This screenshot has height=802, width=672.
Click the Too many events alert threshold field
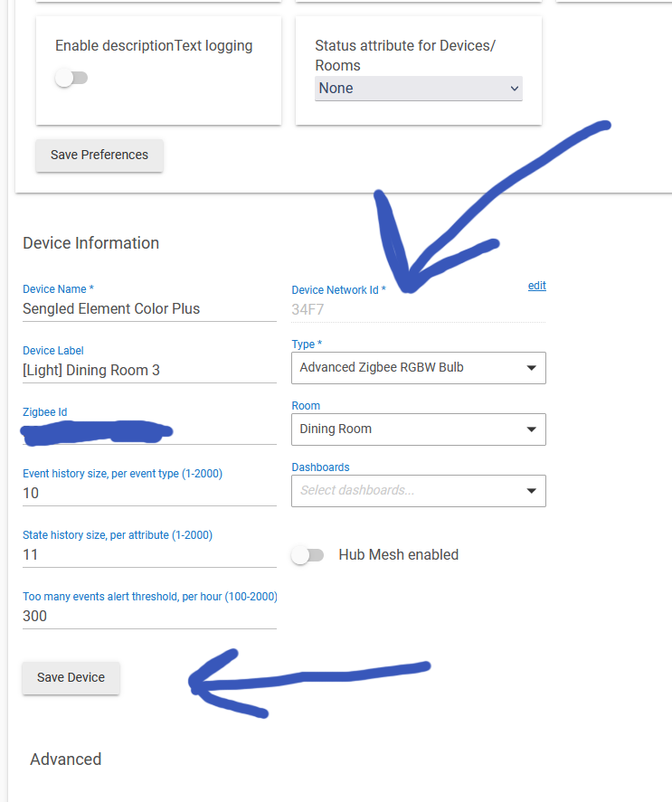[x=149, y=617]
